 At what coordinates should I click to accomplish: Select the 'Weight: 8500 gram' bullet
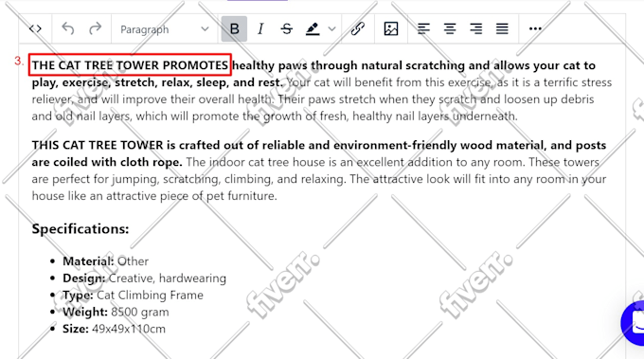[116, 312]
